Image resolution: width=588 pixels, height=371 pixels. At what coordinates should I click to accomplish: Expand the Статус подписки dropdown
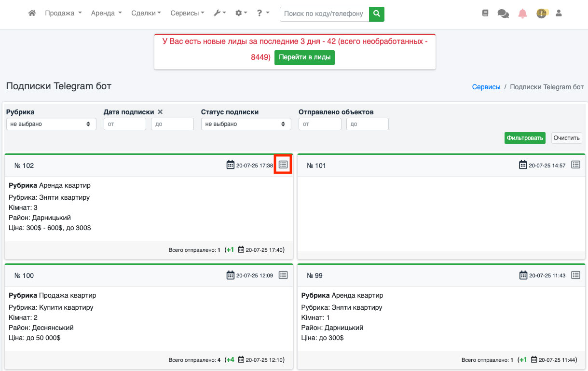tap(246, 124)
